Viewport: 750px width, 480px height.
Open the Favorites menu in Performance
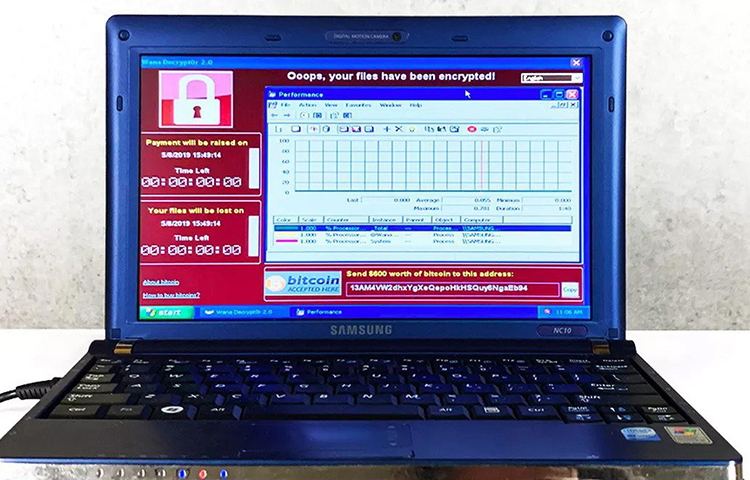[358, 105]
